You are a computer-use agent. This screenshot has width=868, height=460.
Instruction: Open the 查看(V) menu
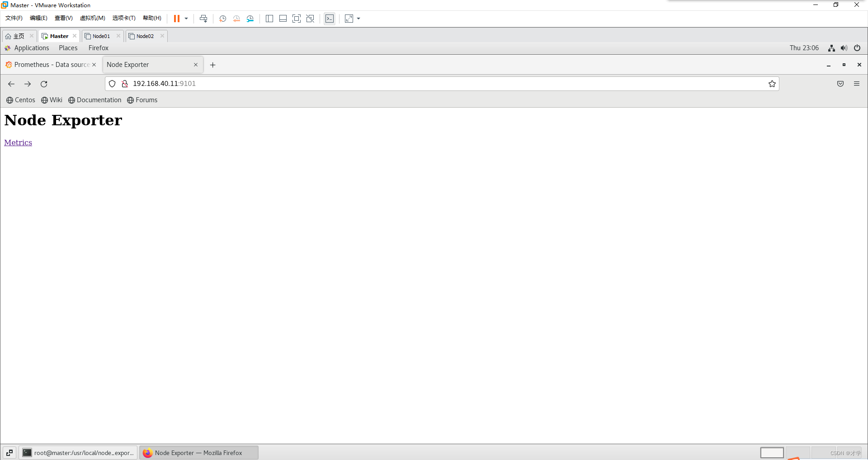pyautogui.click(x=63, y=18)
